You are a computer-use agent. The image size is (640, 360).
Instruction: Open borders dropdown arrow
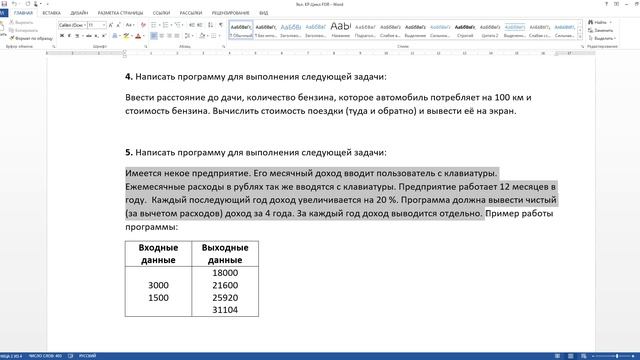tap(219, 36)
